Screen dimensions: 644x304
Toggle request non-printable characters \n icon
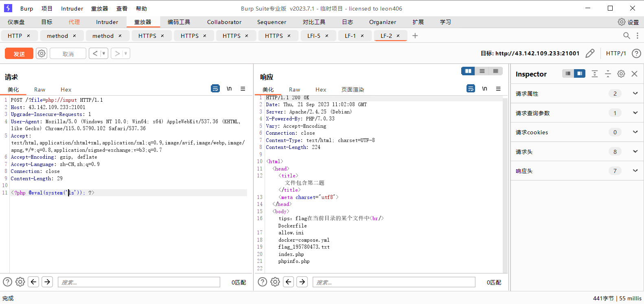coord(229,88)
